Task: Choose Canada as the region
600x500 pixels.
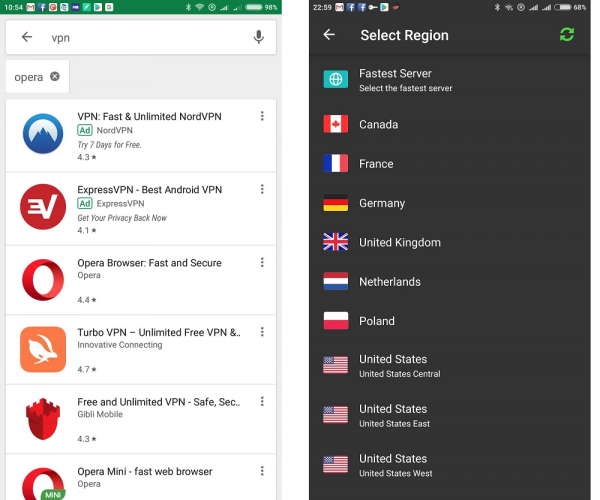Action: pyautogui.click(x=378, y=125)
